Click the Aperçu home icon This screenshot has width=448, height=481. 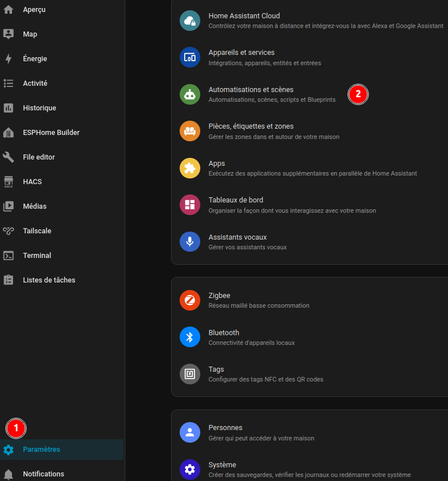[x=8, y=10]
